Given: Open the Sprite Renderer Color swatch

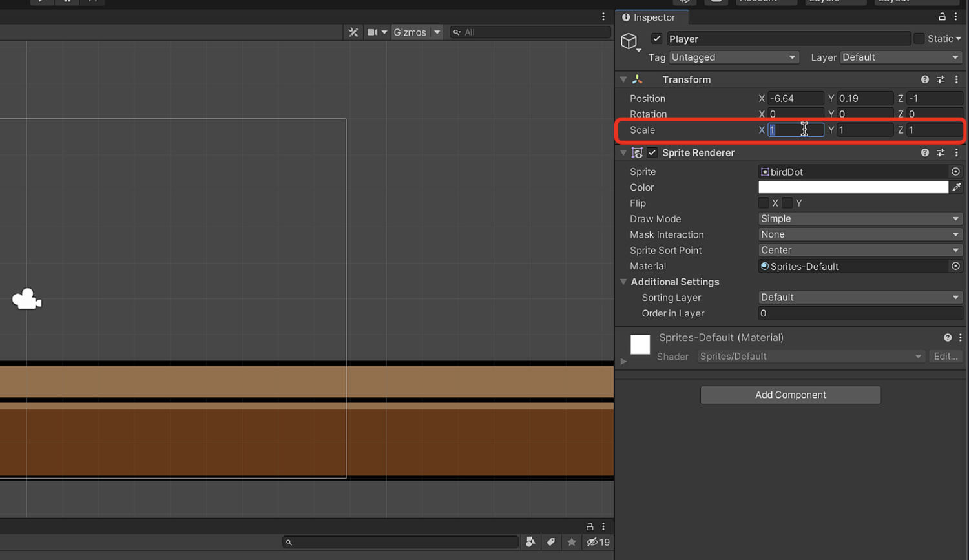Looking at the screenshot, I should pyautogui.click(x=853, y=187).
